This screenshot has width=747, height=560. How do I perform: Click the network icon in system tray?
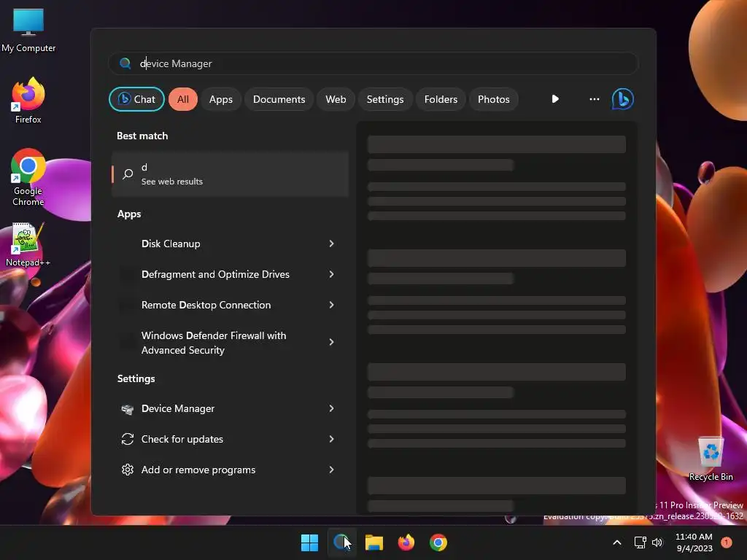(x=640, y=542)
